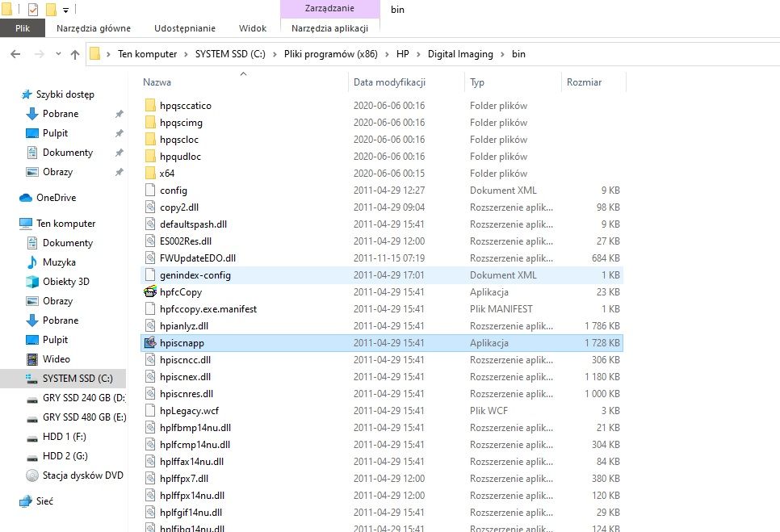Select the hplffpx7.dll file name
This screenshot has width=780, height=532.
click(x=184, y=478)
